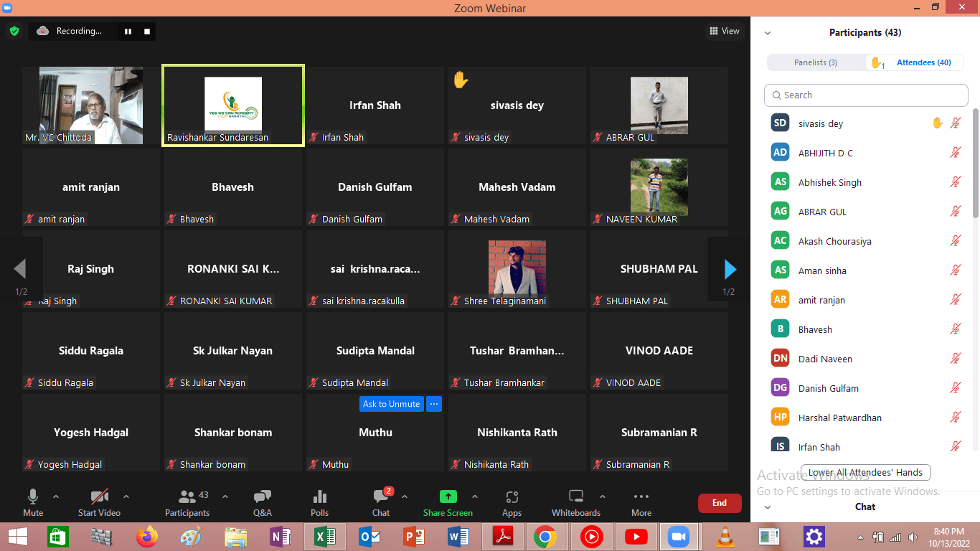Expand audio options arrow next to Mute
980x551 pixels.
(56, 496)
